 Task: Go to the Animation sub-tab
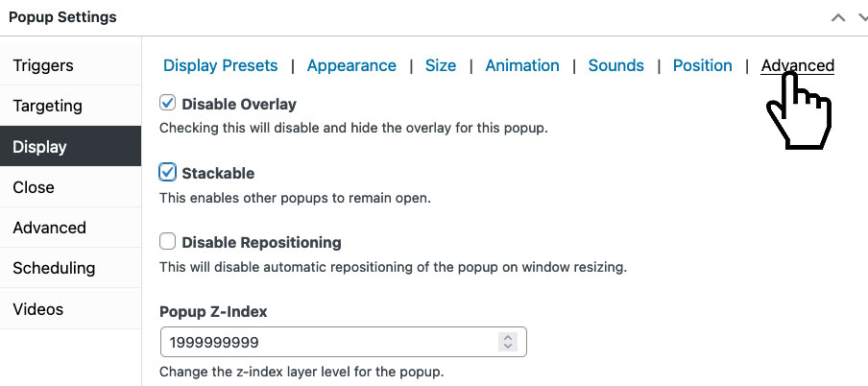click(522, 65)
